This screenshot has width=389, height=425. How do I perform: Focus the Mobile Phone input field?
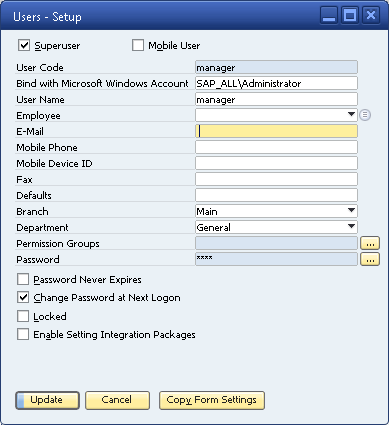(276, 147)
